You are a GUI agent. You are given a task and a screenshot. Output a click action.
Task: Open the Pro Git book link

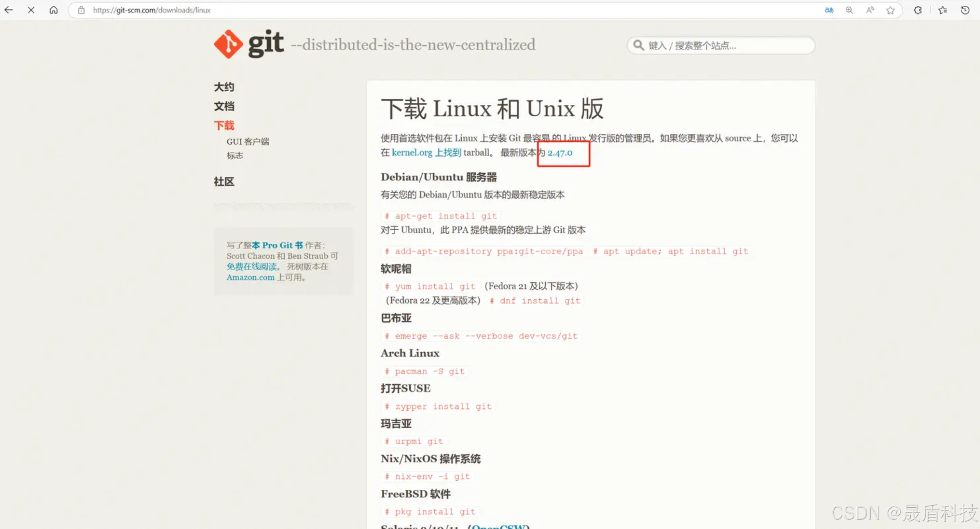[277, 245]
